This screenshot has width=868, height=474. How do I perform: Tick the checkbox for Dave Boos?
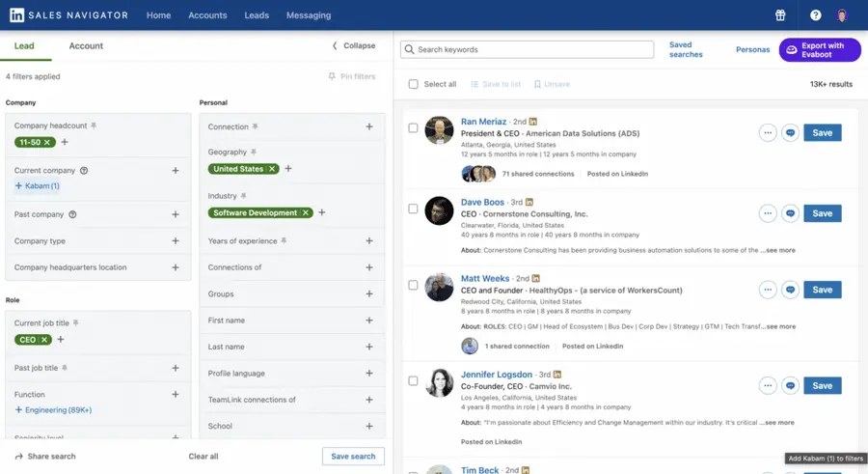[413, 209]
